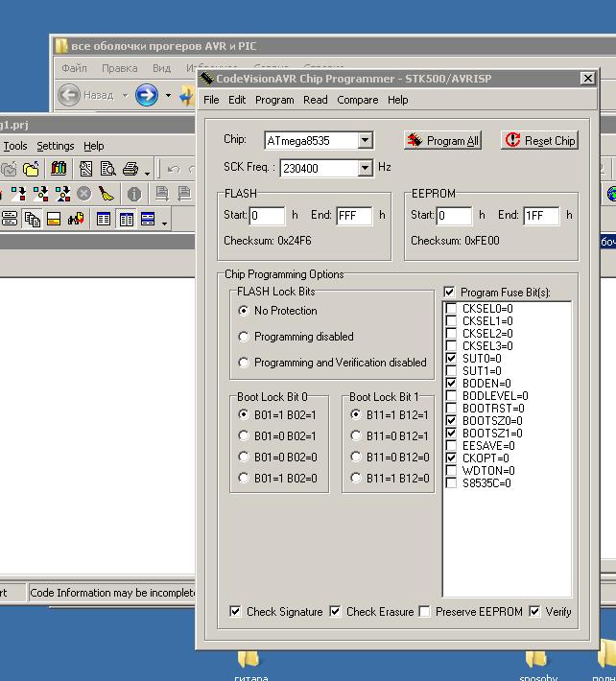Click the greyed undo arrow icon
The image size is (616, 681).
[174, 169]
